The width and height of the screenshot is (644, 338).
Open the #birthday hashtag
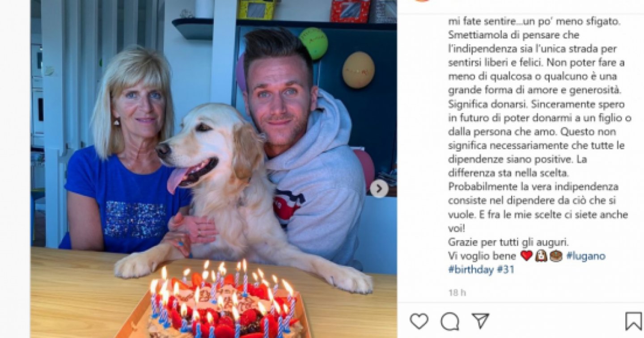pyautogui.click(x=470, y=270)
